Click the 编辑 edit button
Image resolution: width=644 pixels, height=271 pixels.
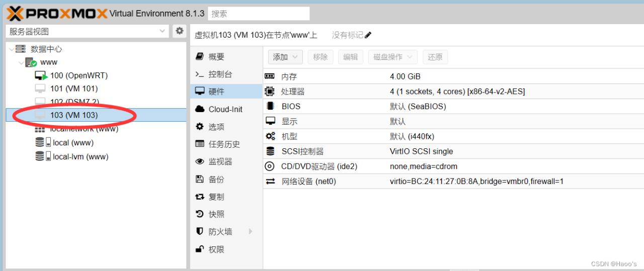click(x=351, y=57)
